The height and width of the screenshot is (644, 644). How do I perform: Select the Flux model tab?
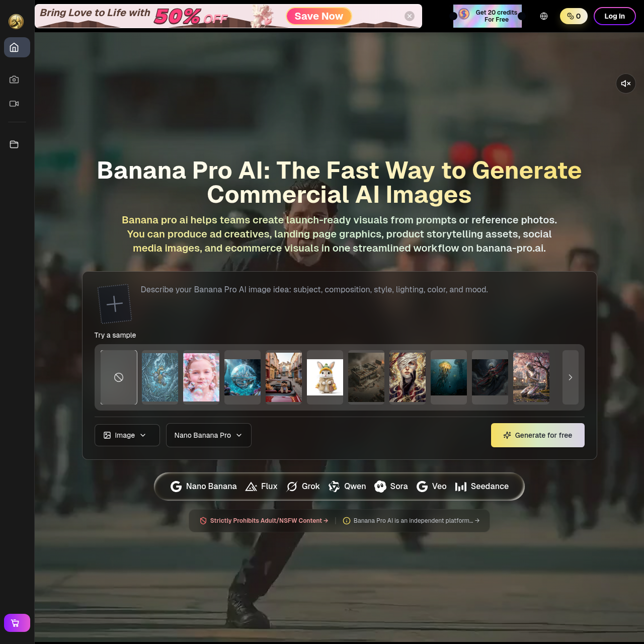261,486
